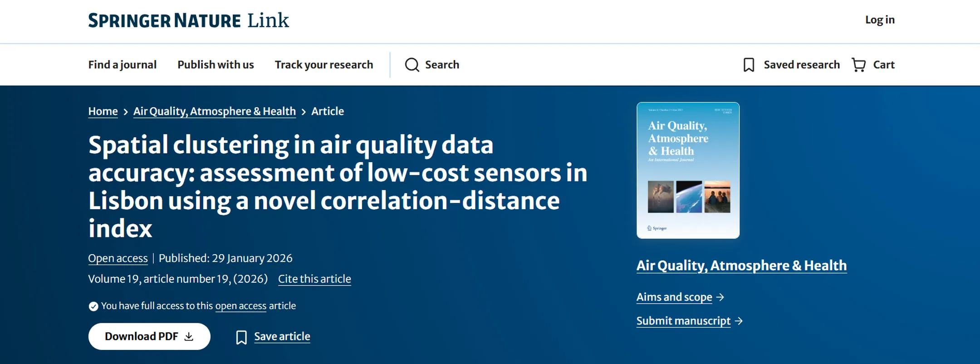
Task: Click the Save article link
Action: pos(282,336)
